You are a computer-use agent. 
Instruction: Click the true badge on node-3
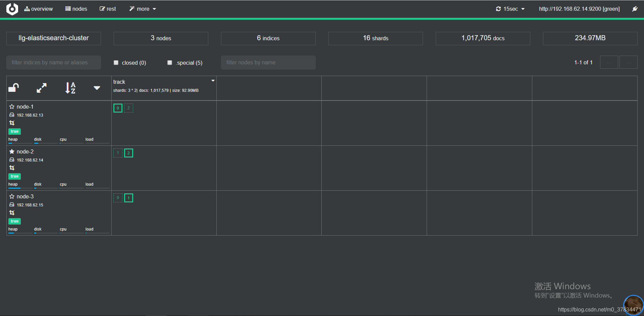(x=14, y=221)
